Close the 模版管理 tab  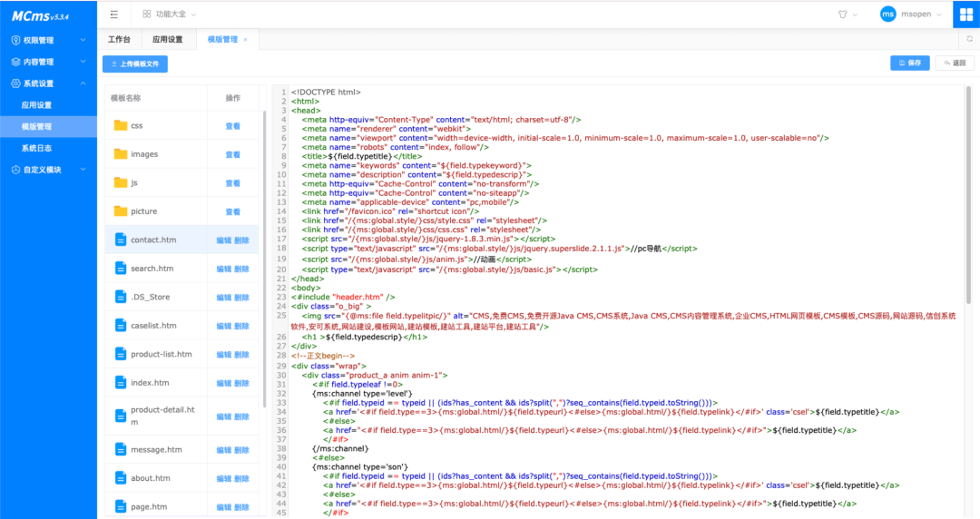[x=246, y=39]
